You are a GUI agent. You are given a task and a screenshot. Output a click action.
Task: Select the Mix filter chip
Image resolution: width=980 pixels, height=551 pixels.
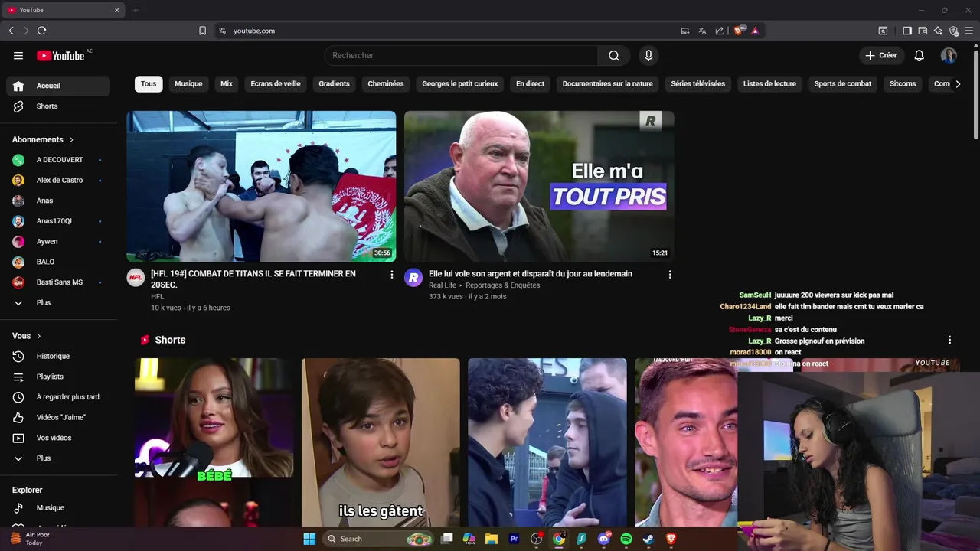click(x=227, y=83)
